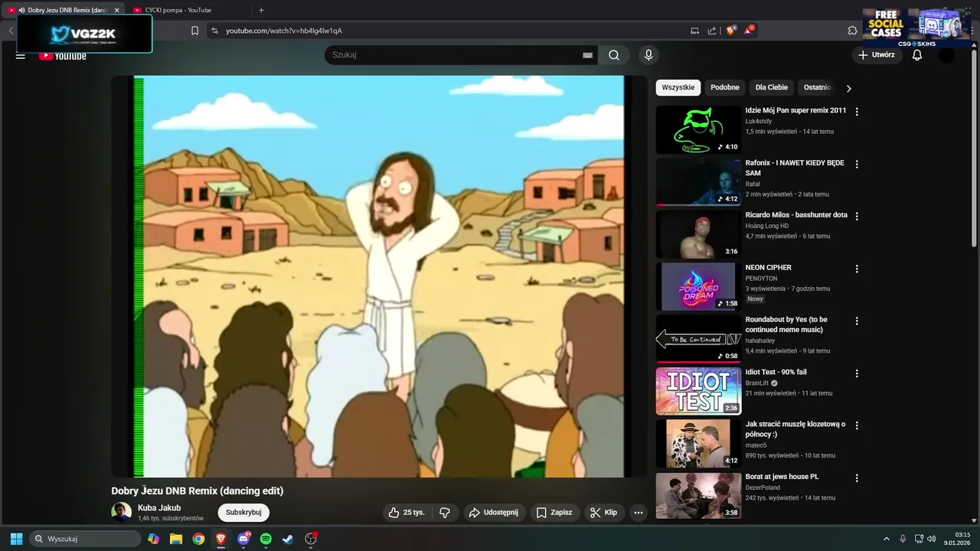Viewport: 980px width, 551px height.
Task: Open Spotify from the taskbar
Action: pos(266,539)
